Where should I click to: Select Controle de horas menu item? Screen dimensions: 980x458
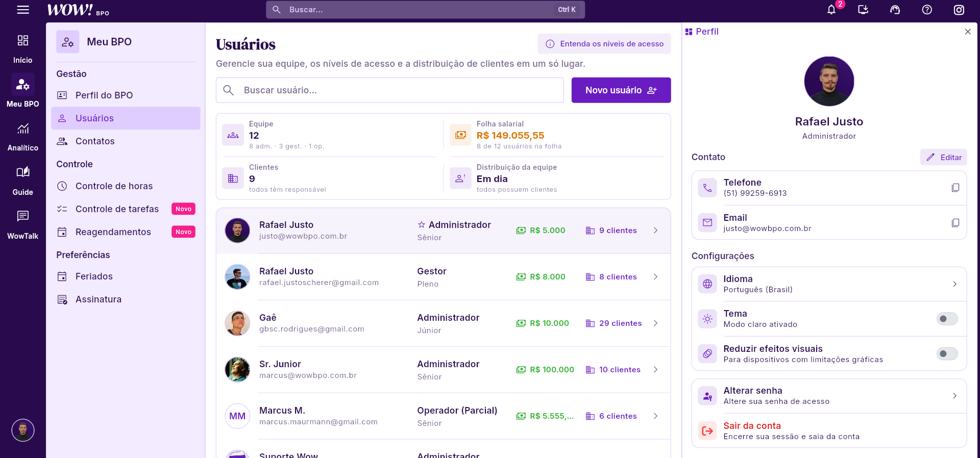(x=126, y=186)
